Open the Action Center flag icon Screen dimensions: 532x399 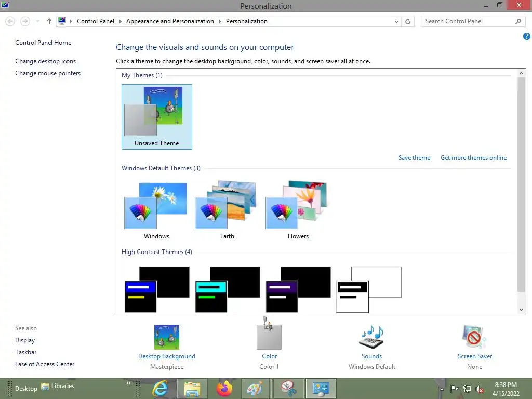point(454,389)
